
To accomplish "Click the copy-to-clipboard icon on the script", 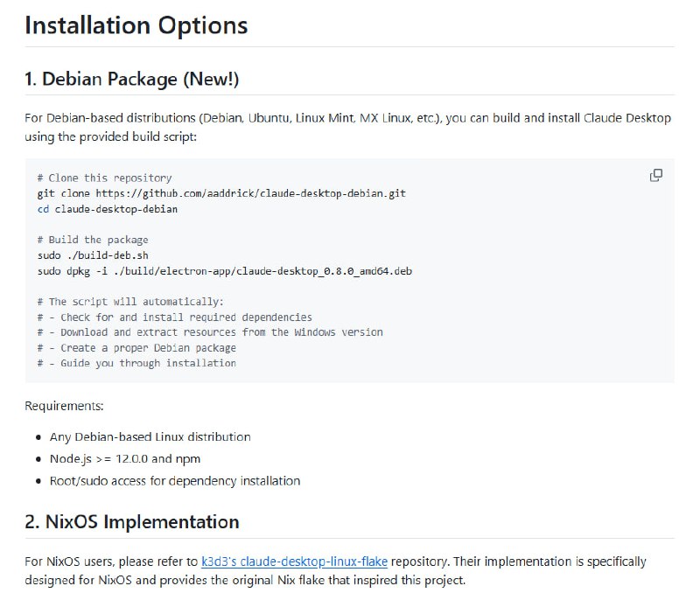I will coord(656,176).
